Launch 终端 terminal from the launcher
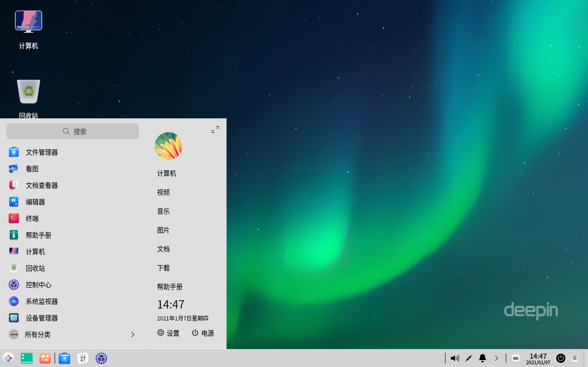Viewport: 588px width, 367px height. click(x=32, y=219)
